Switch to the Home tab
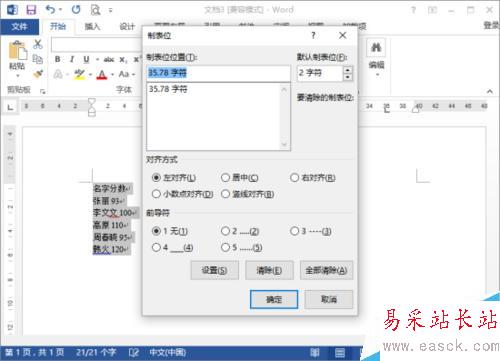 [x=58, y=26]
